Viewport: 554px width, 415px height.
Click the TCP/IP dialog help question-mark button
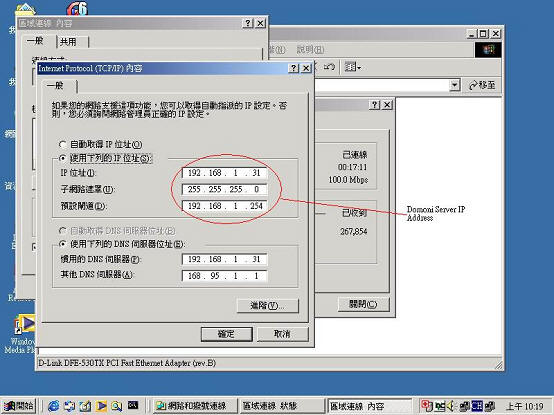293,68
